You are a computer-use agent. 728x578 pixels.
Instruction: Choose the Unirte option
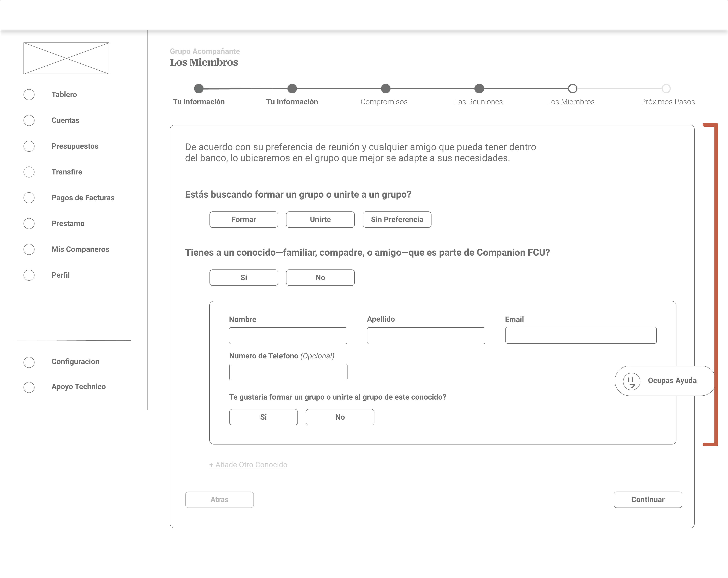[x=320, y=220]
